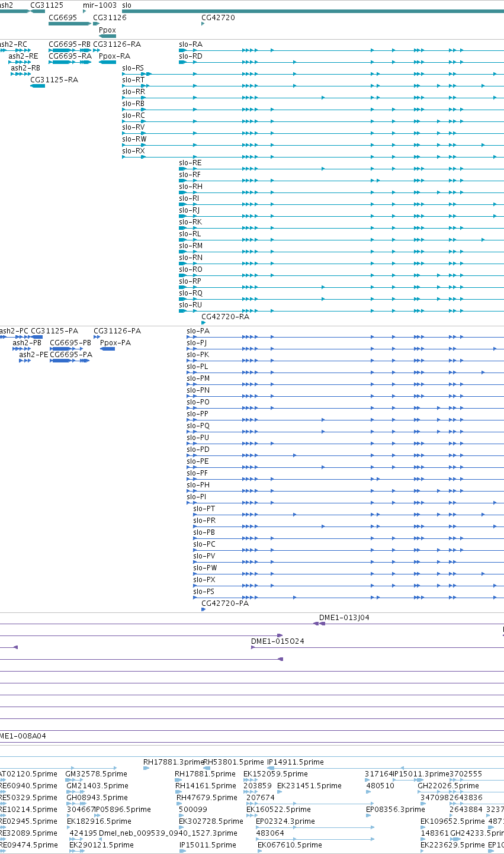This screenshot has width=504, height=854.
Task: Click EST EP08356.3prime
Action: (396, 810)
